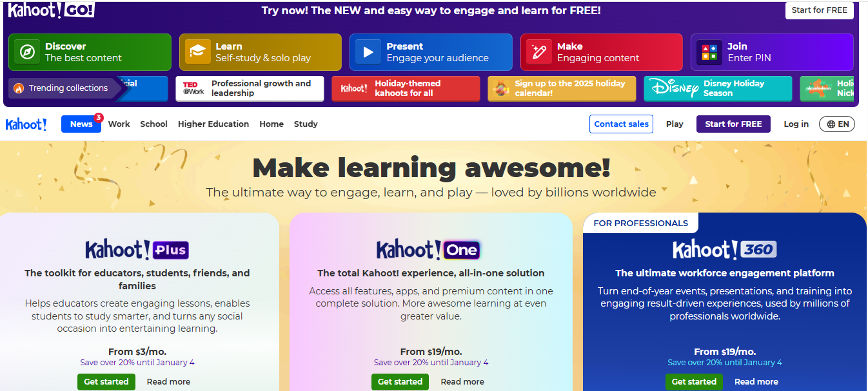Viewport: 868px width, 391px height.
Task: Click Read more under Kahoot! Plus
Action: point(168,381)
